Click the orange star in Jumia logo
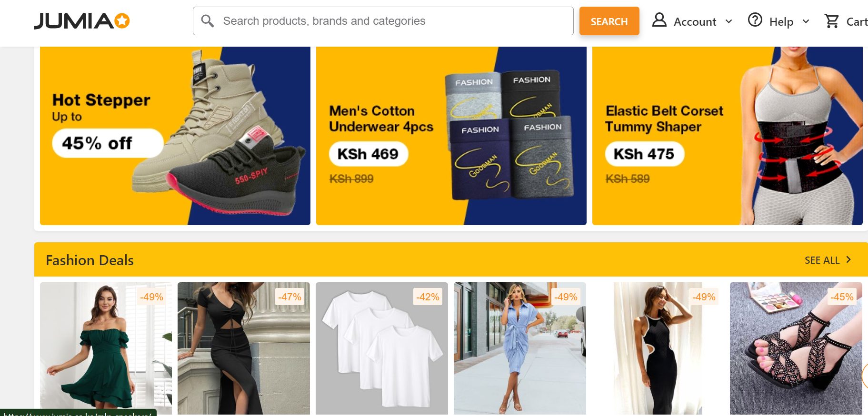This screenshot has height=416, width=868. pos(122,21)
